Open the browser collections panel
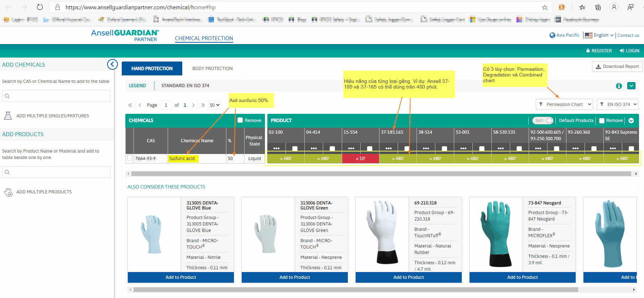Viewport: 644px width, 298px height. pyautogui.click(x=598, y=7)
